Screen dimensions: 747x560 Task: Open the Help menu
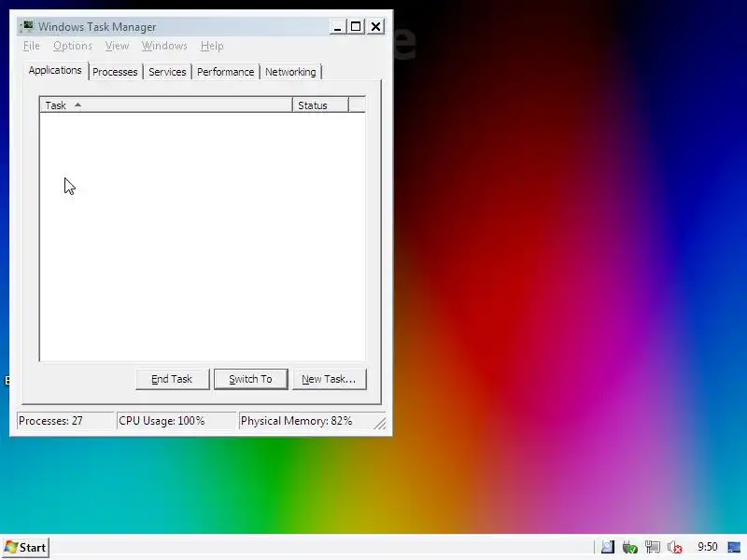pos(212,46)
